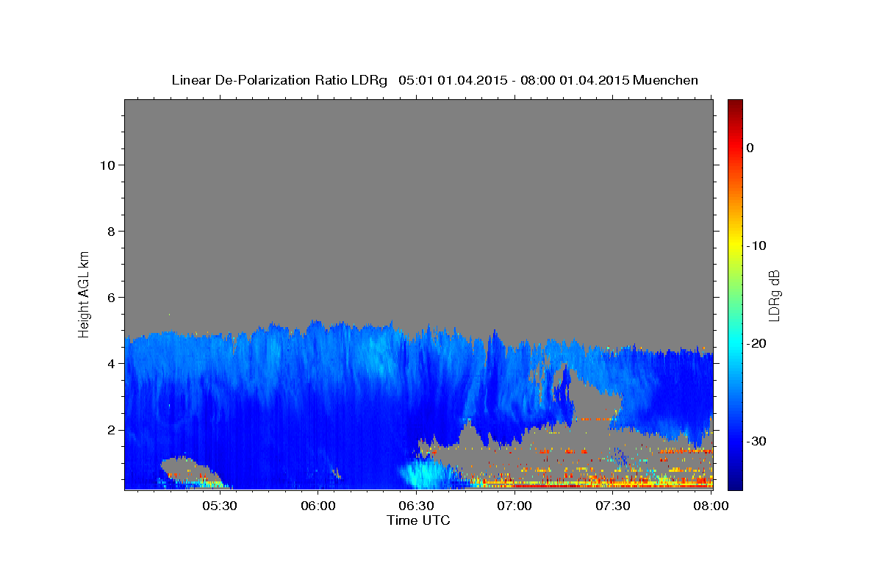The image size is (882, 588).
Task: Click the colorbar label '-20'
Action: pyautogui.click(x=757, y=343)
